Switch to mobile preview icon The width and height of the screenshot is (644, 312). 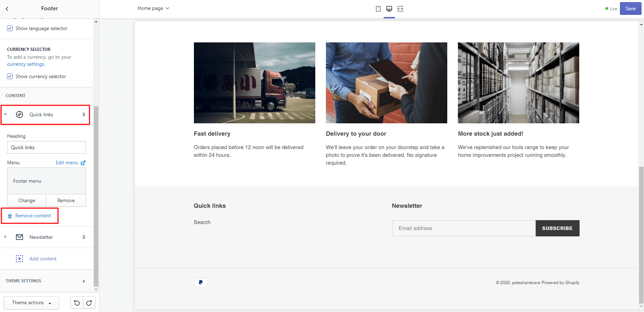click(378, 9)
